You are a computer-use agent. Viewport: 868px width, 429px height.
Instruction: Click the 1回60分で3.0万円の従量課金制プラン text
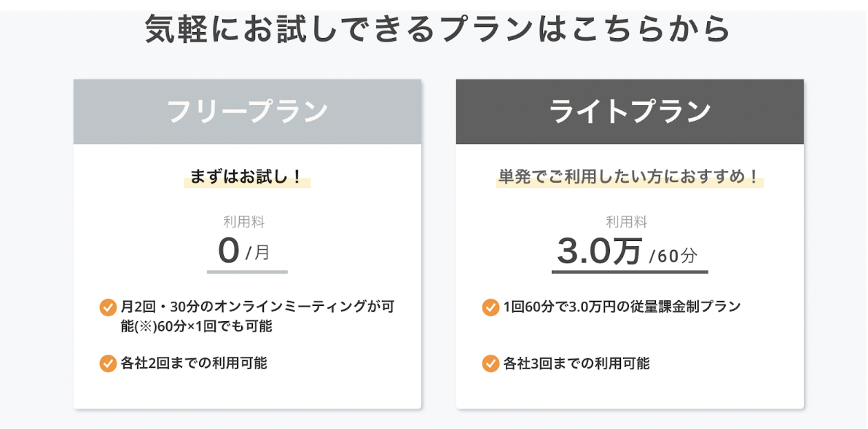coord(622,307)
